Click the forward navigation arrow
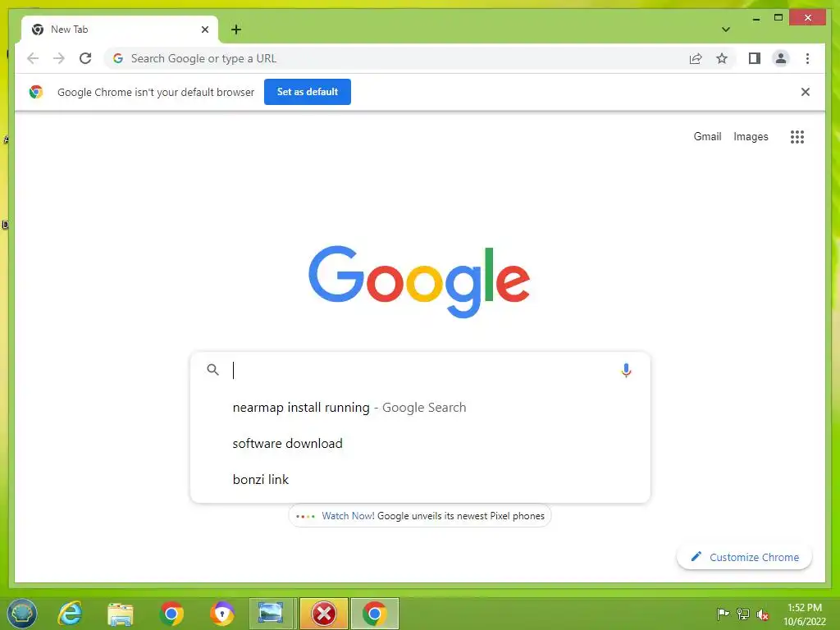The image size is (840, 630). [x=59, y=58]
